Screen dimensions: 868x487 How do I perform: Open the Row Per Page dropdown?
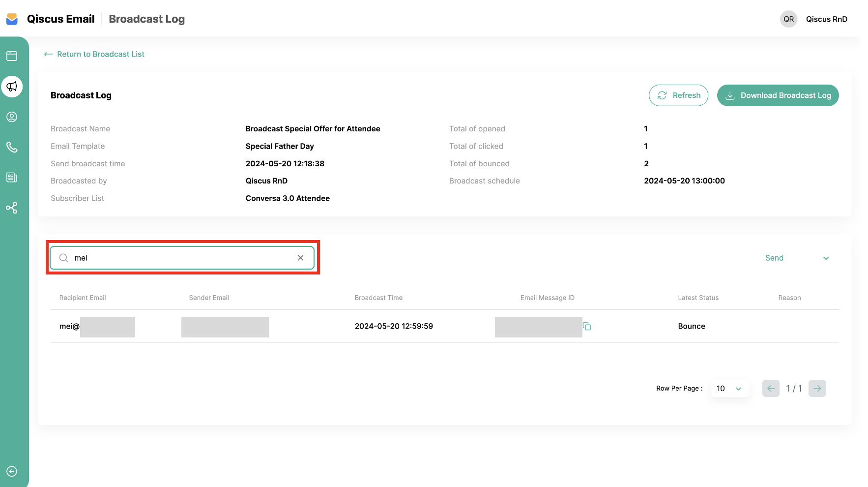coord(729,389)
